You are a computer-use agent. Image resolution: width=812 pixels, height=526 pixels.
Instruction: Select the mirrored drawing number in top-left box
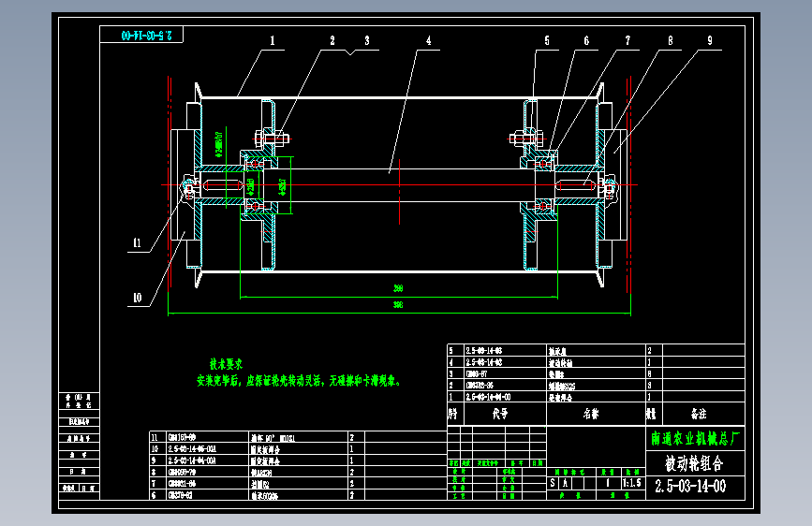tap(146, 36)
